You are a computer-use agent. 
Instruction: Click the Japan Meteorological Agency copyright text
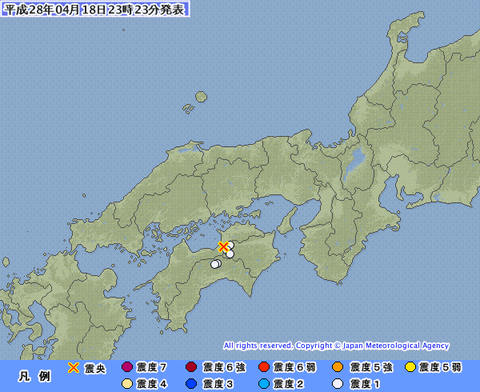click(336, 346)
